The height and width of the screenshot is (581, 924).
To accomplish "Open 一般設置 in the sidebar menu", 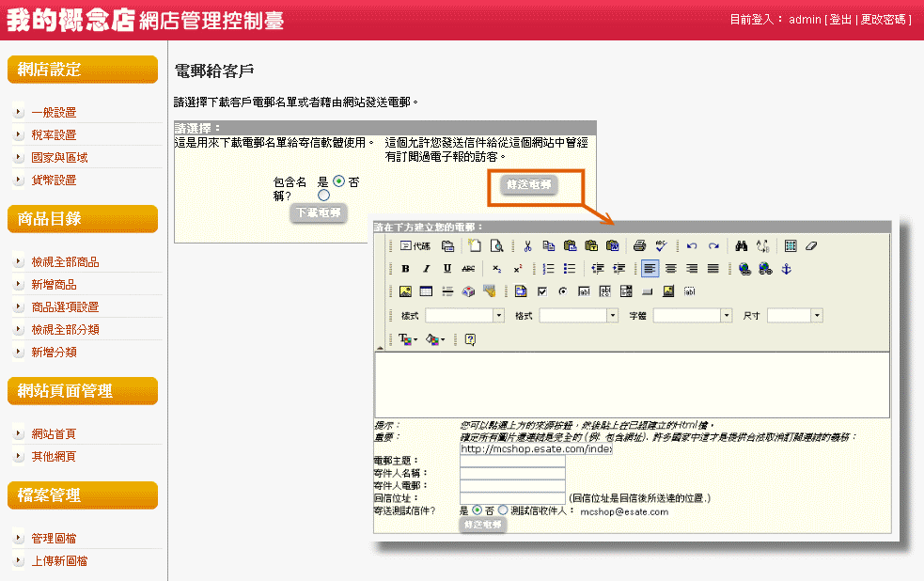I will point(54,113).
